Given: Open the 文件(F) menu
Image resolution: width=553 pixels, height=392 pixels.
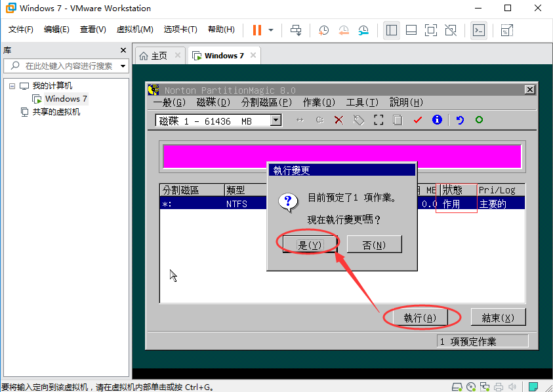Looking at the screenshot, I should [21, 29].
